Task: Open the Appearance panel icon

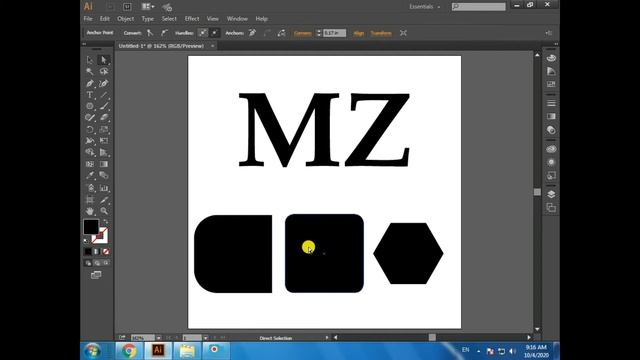Action: click(551, 162)
